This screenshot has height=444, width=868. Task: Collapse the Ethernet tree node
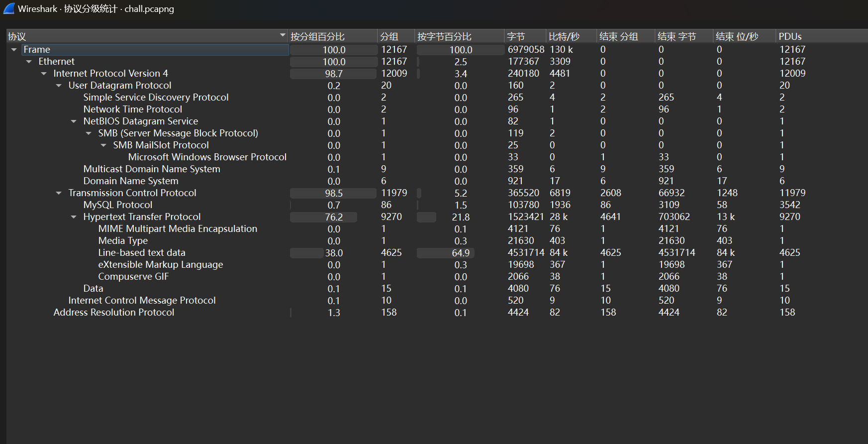point(29,62)
